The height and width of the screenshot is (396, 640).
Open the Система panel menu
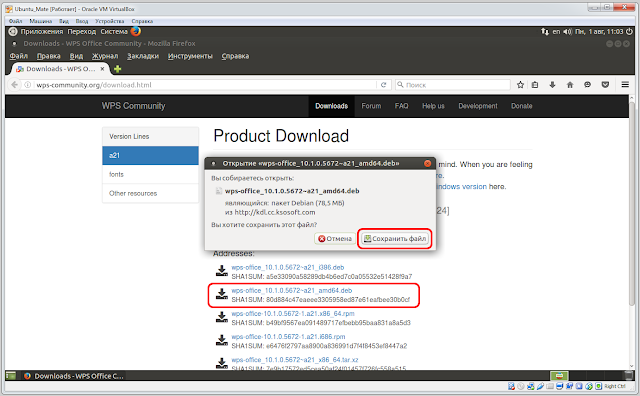[x=114, y=31]
